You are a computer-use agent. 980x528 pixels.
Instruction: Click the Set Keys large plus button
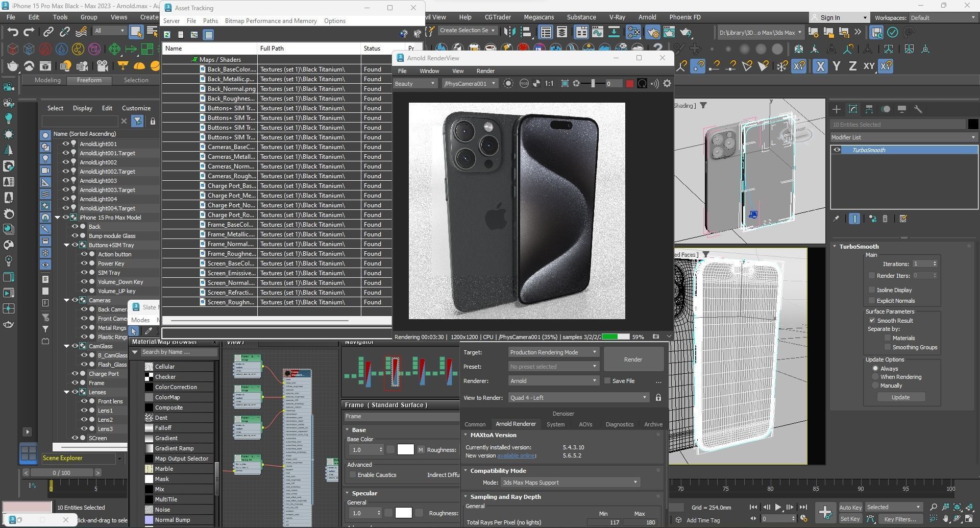click(x=825, y=512)
